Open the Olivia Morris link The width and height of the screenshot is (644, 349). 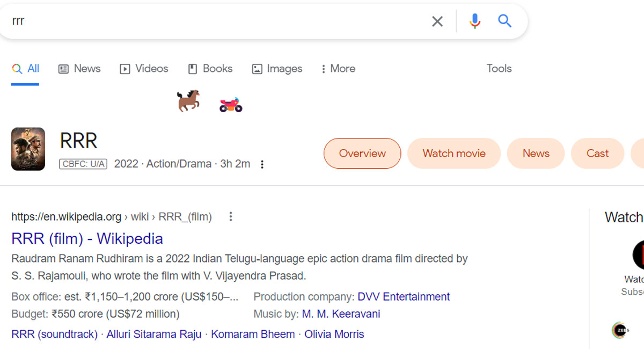[x=334, y=334]
